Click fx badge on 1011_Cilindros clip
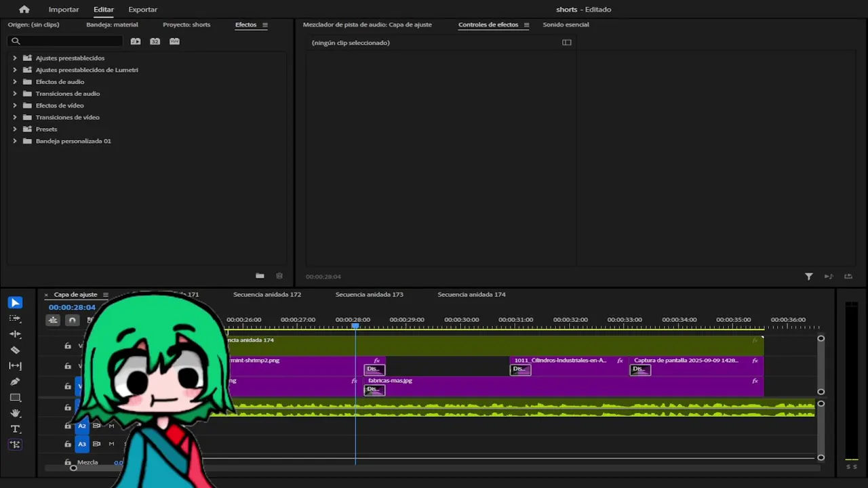The width and height of the screenshot is (868, 488). [x=620, y=361]
